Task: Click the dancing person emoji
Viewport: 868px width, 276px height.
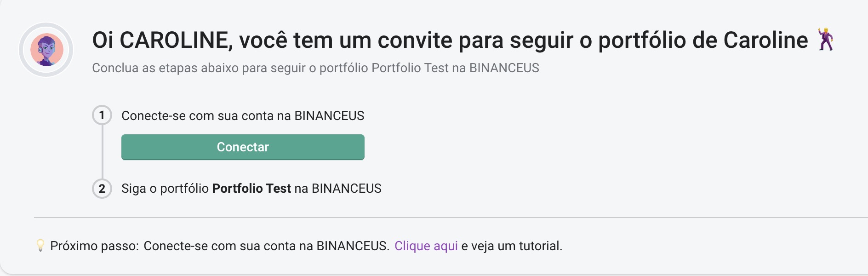Action: (x=826, y=40)
